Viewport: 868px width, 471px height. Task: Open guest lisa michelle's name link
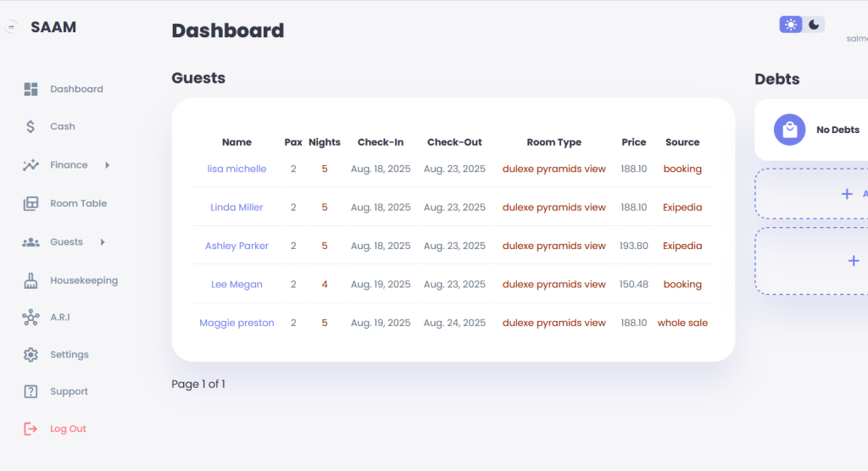(x=236, y=169)
